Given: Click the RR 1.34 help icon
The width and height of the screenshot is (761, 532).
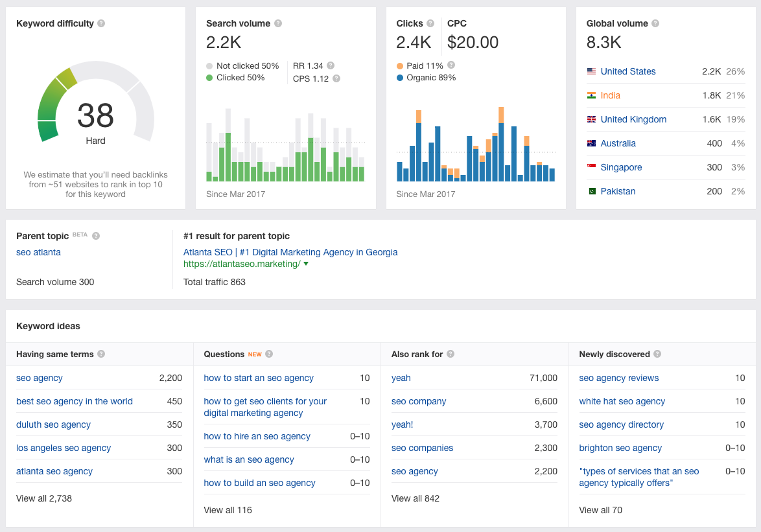Looking at the screenshot, I should pyautogui.click(x=331, y=65).
